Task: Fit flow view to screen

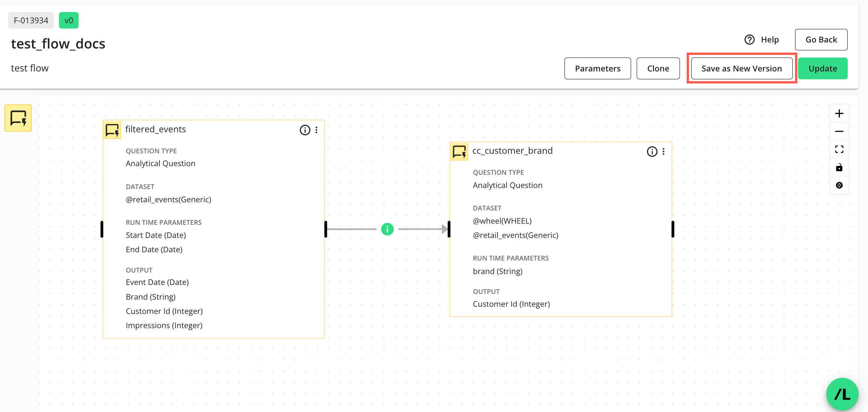Action: [x=839, y=150]
